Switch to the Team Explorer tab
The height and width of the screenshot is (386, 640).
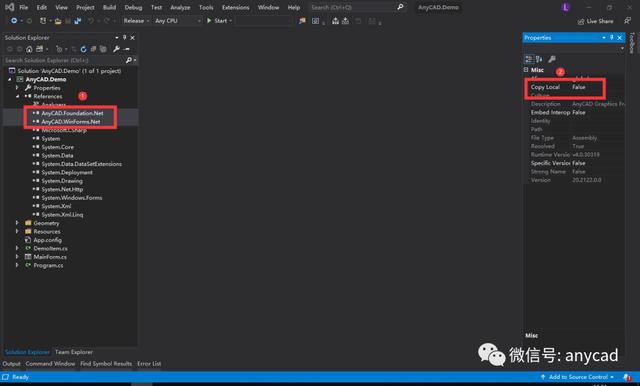[x=74, y=352]
